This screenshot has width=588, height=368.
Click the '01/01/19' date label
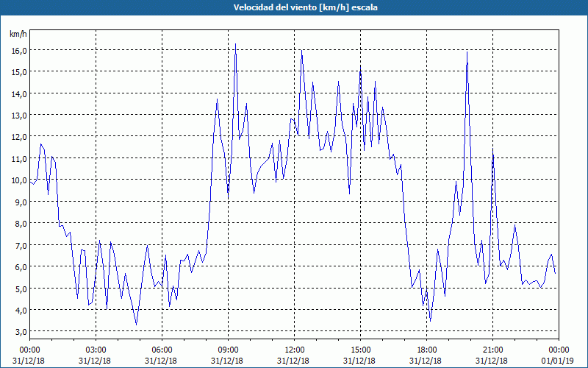click(x=557, y=361)
